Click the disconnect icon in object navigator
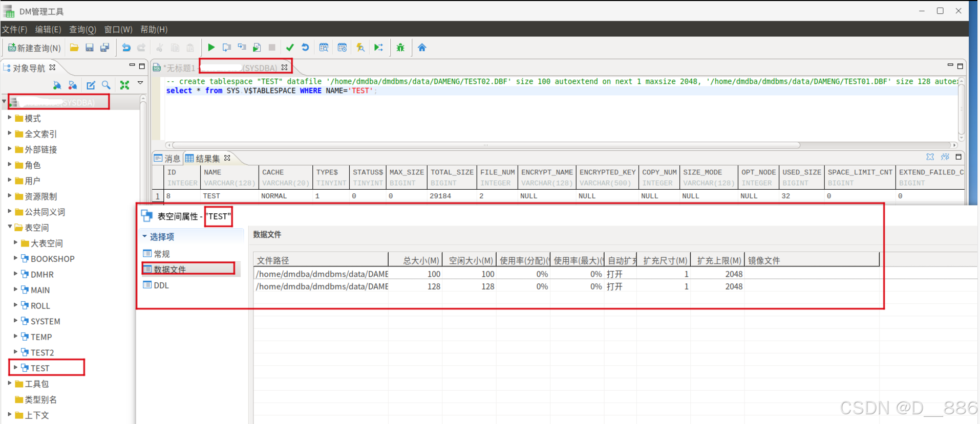Image resolution: width=980 pixels, height=424 pixels. click(73, 85)
